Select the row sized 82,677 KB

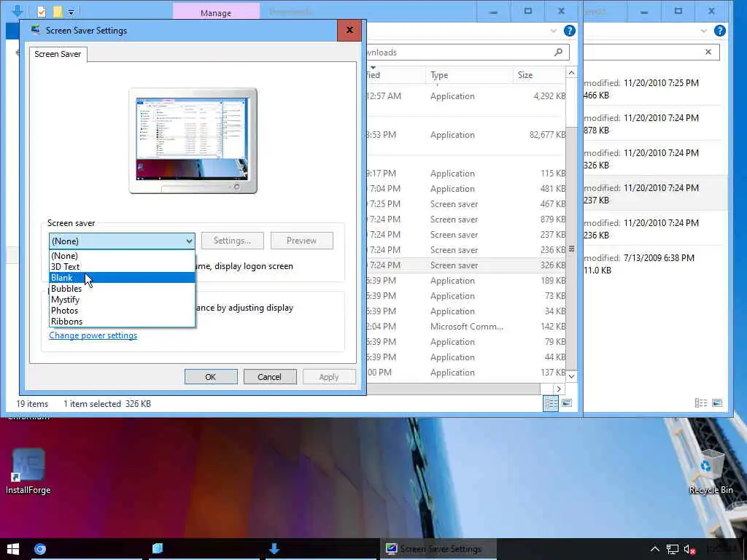click(466, 135)
